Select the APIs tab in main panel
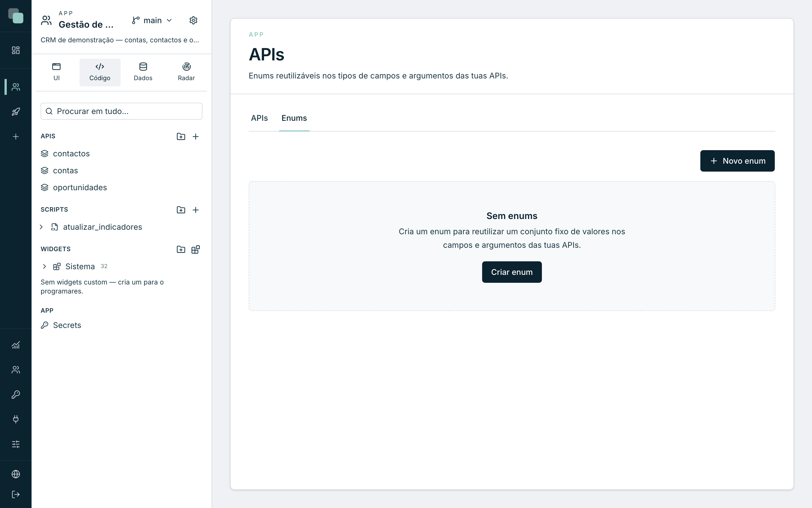The width and height of the screenshot is (812, 508). pyautogui.click(x=259, y=118)
